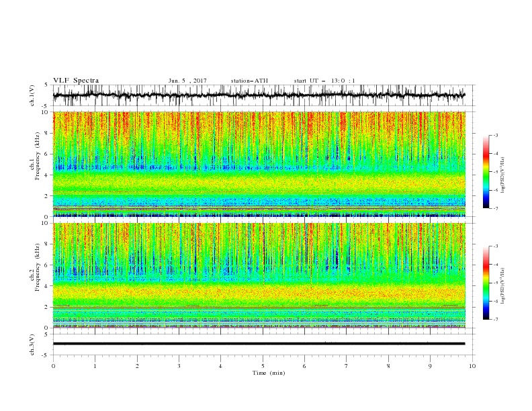Click the "station=ATH" header label
The image size is (532, 411).
coord(249,81)
